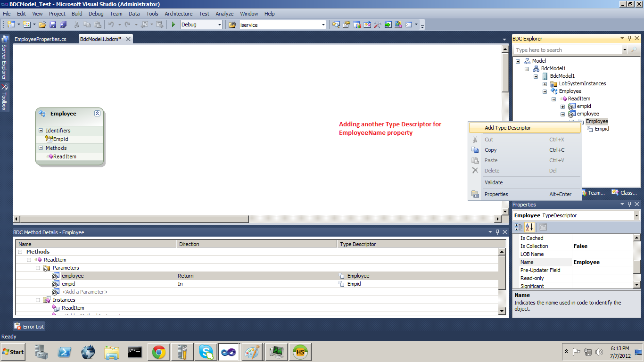Click the Start button
The height and width of the screenshot is (362, 644).
(13, 352)
